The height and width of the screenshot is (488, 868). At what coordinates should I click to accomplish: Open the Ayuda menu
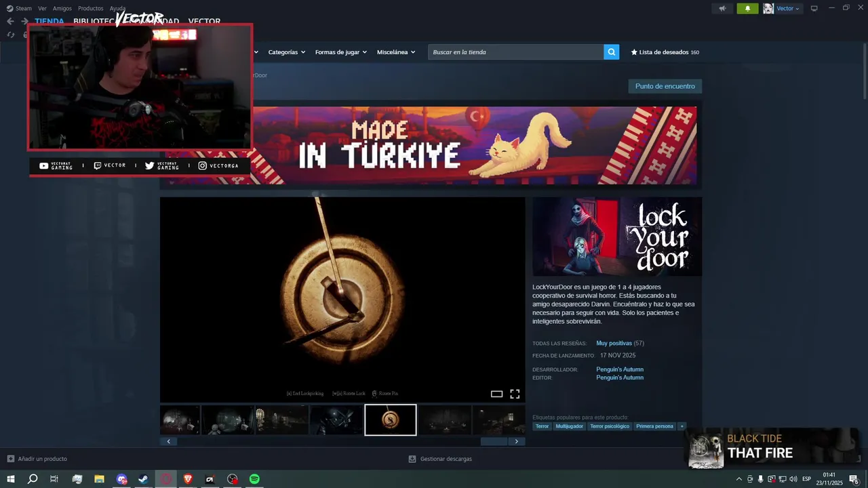[x=117, y=9]
